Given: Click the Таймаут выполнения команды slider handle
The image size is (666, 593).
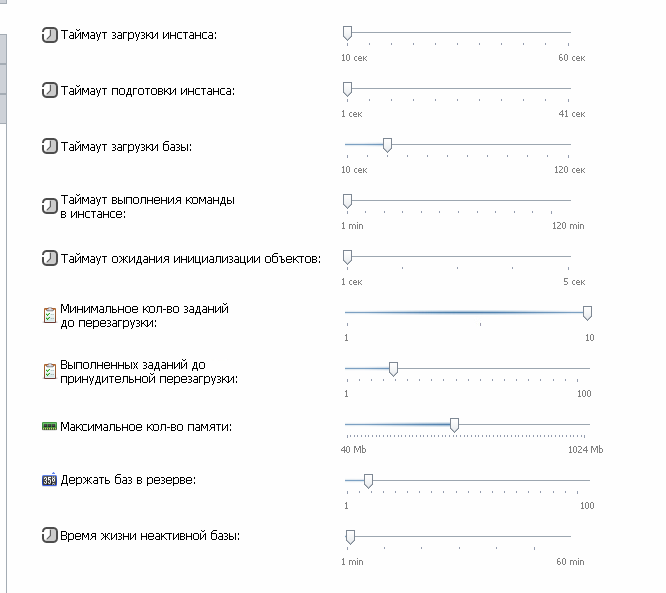Looking at the screenshot, I should [347, 201].
